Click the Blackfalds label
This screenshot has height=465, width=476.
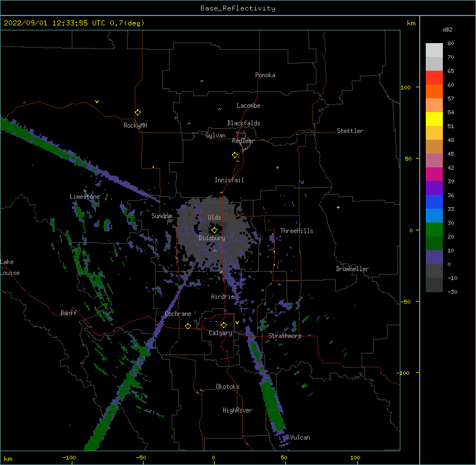[x=244, y=123]
